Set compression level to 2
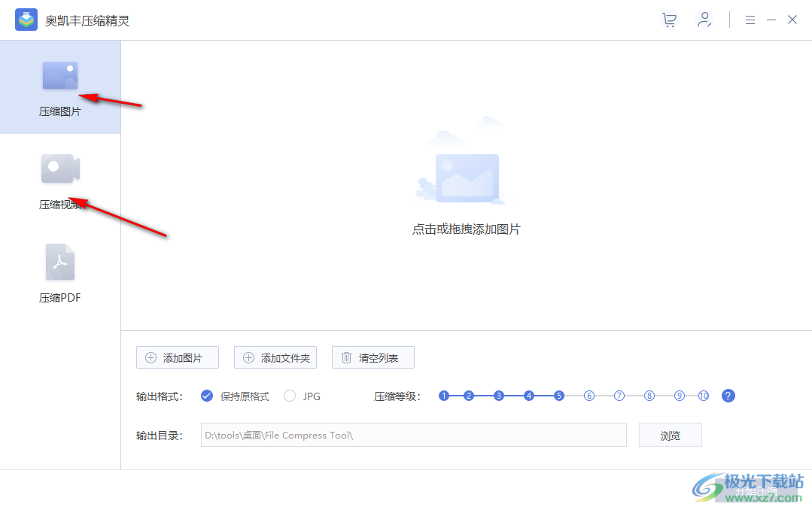Viewport: 812px width, 510px height. [x=469, y=396]
